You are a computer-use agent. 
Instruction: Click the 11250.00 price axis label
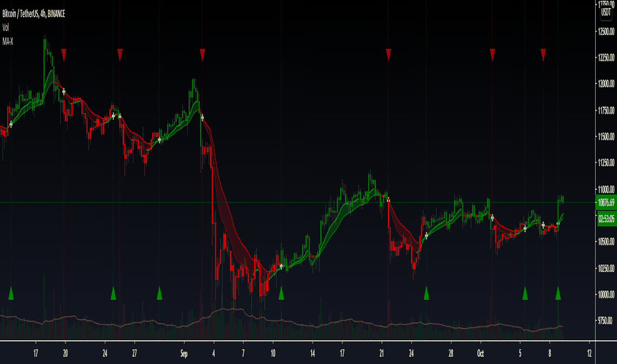[606, 163]
